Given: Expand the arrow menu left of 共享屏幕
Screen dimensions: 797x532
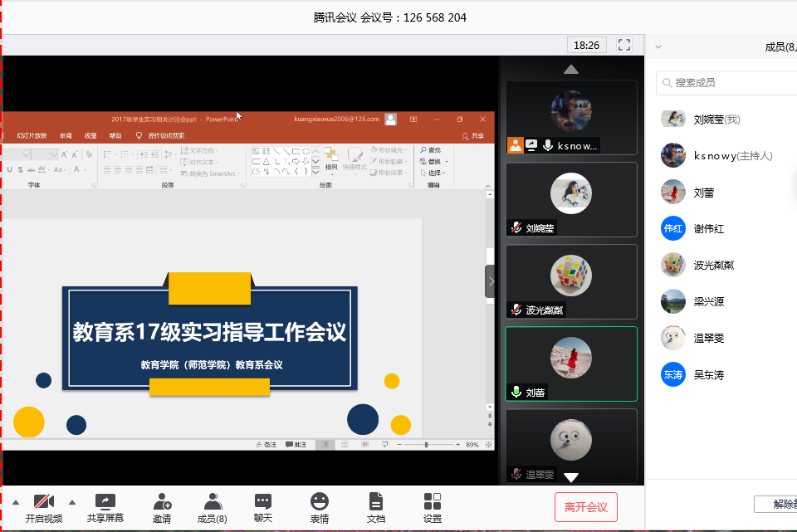Looking at the screenshot, I should [71, 501].
